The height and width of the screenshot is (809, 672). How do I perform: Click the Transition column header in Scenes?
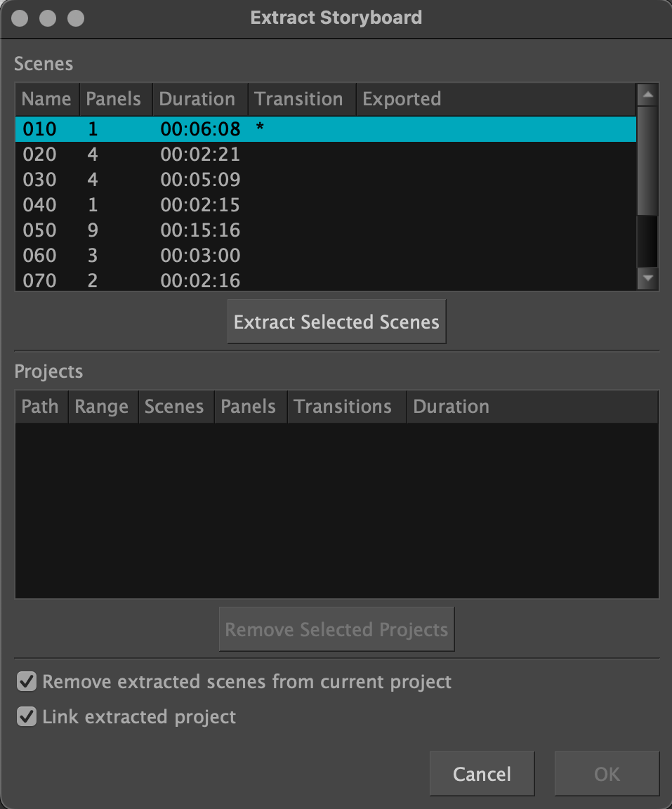[298, 99]
